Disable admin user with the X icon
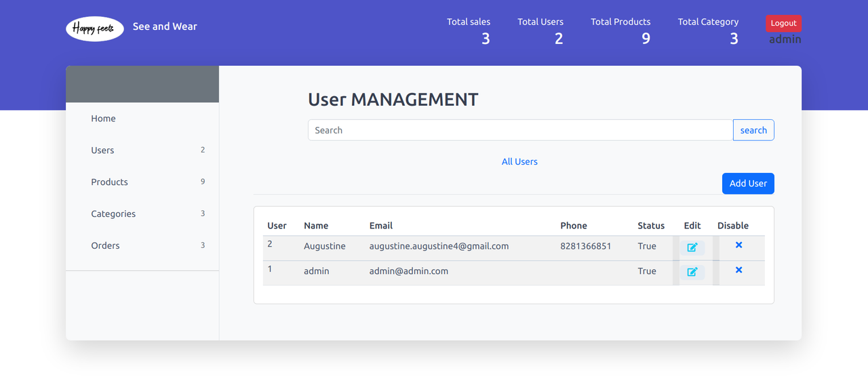This screenshot has width=868, height=383. click(738, 270)
